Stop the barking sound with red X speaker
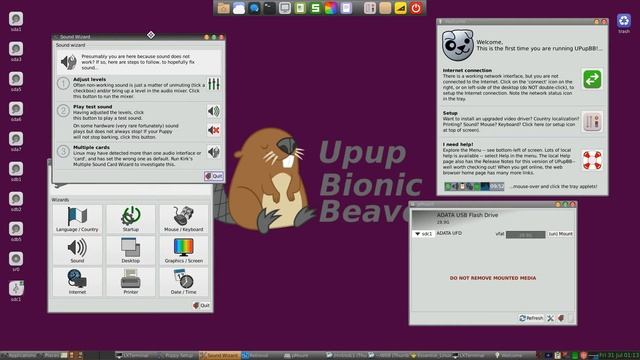Viewport: 640px width, 360px height. pos(213,130)
